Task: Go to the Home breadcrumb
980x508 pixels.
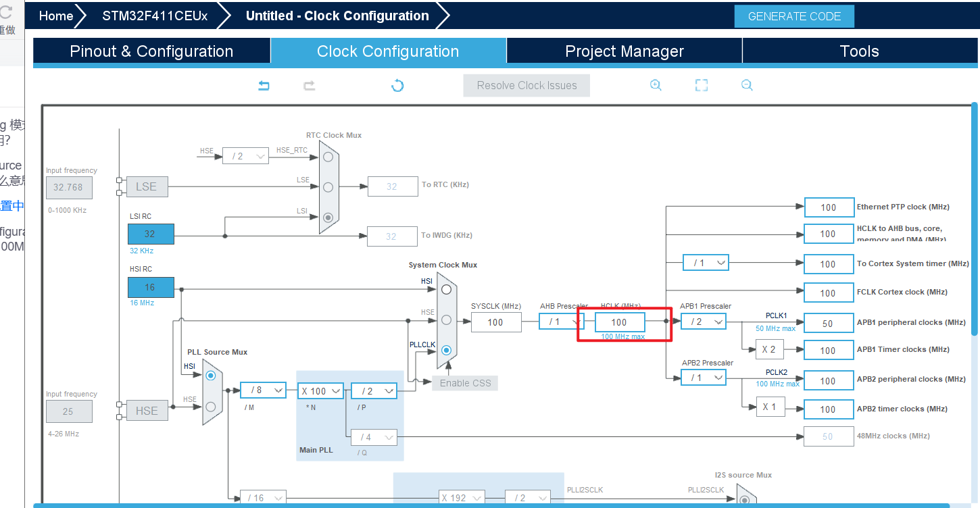Action: click(56, 16)
